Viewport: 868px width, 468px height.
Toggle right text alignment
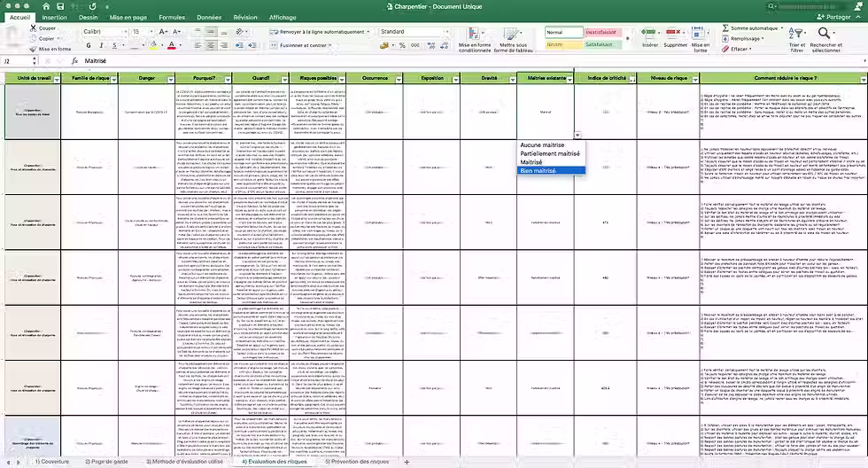[x=223, y=45]
